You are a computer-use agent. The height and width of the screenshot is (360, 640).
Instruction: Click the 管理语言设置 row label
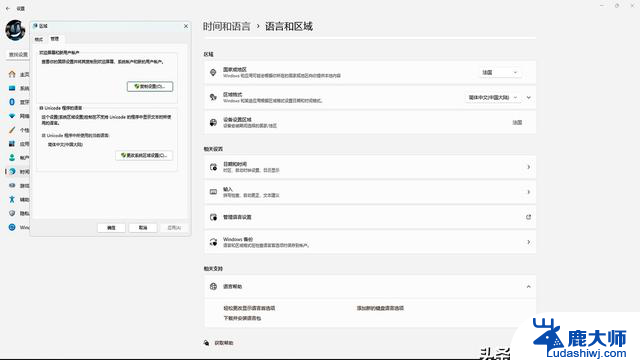point(237,217)
